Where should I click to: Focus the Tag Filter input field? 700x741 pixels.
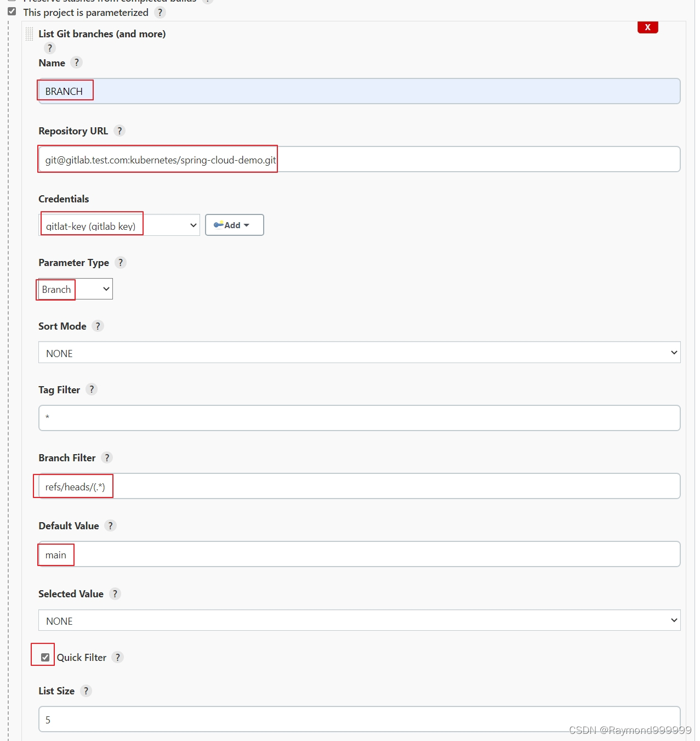click(359, 418)
